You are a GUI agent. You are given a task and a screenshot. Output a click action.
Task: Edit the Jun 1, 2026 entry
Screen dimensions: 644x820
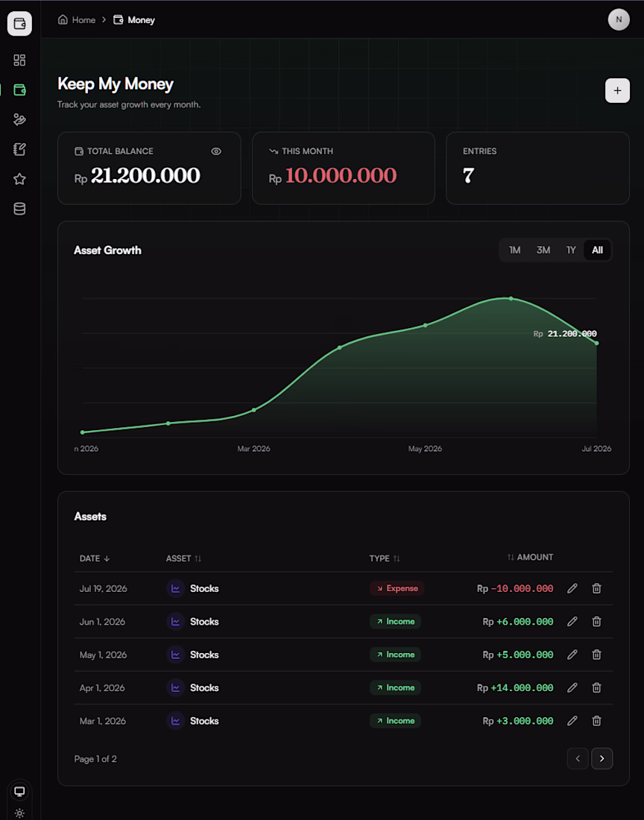pos(572,621)
